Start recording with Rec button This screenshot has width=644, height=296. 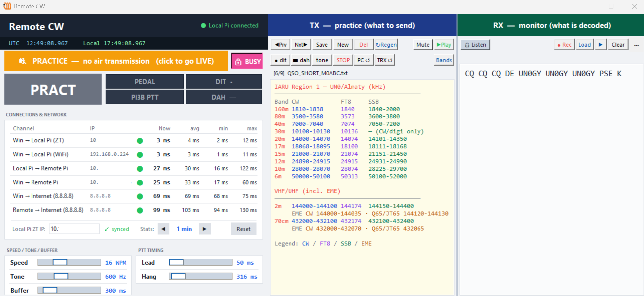(x=564, y=45)
